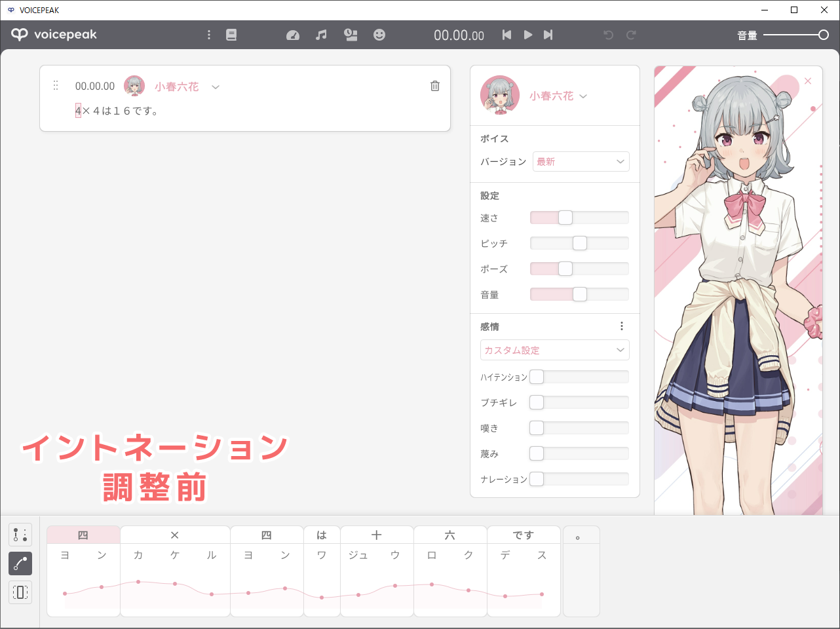Open the three-dot menu in top toolbar

click(209, 35)
